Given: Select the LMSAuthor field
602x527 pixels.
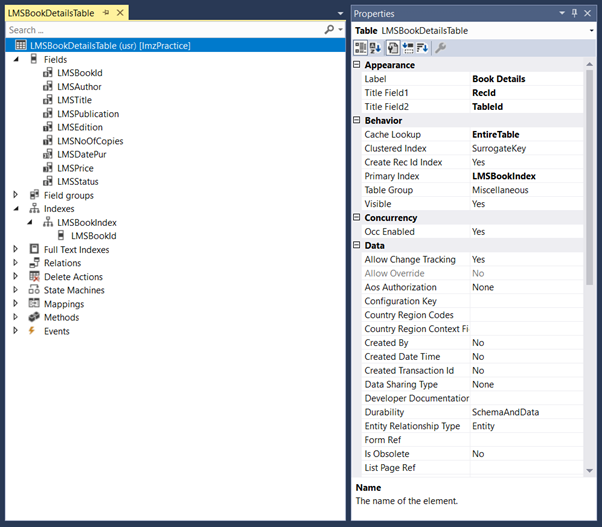Looking at the screenshot, I should (80, 87).
